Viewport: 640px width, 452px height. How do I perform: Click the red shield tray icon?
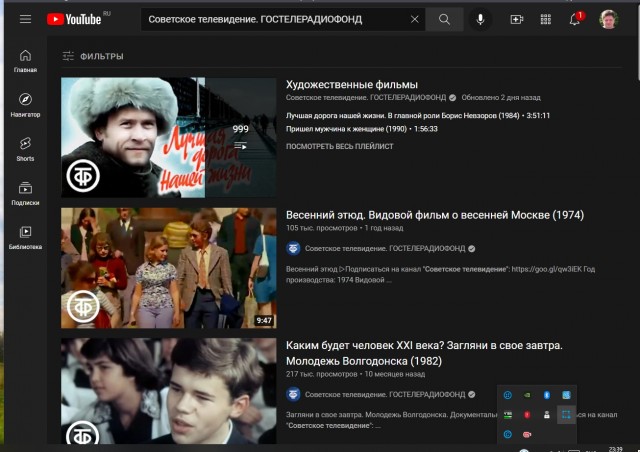pos(527,415)
